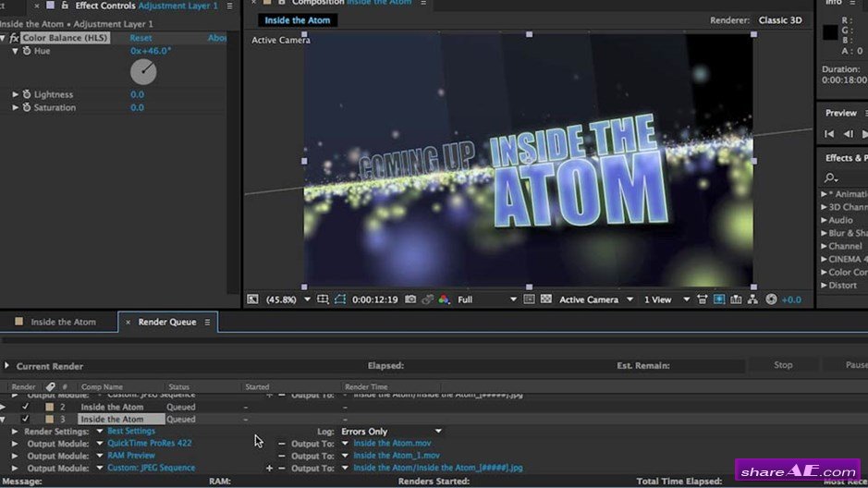
Task: Open Timeline icon in viewer footer
Action: (736, 299)
